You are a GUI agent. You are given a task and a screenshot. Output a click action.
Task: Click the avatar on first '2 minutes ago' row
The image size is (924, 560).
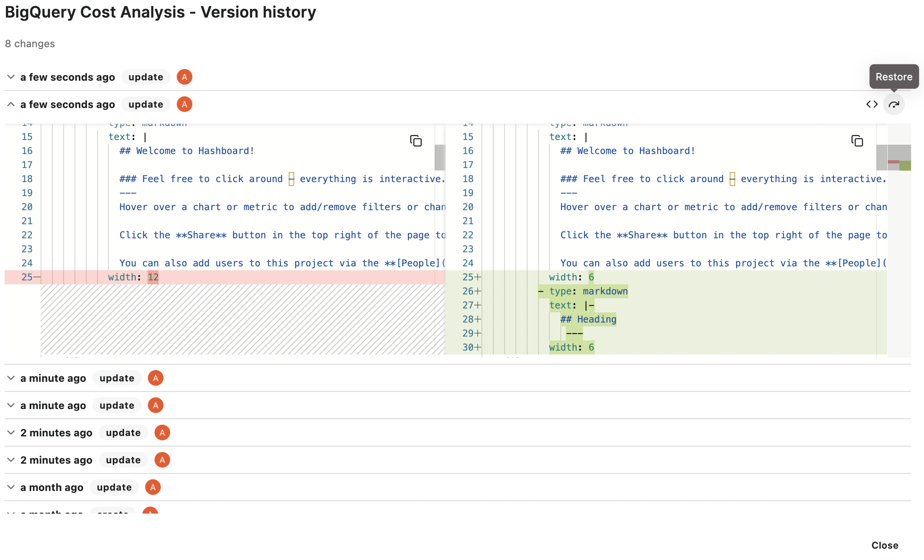pyautogui.click(x=162, y=433)
